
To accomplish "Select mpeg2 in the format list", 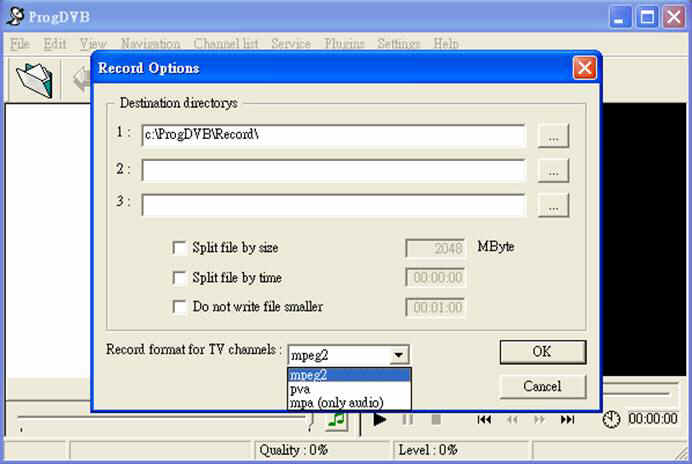I will tap(349, 375).
